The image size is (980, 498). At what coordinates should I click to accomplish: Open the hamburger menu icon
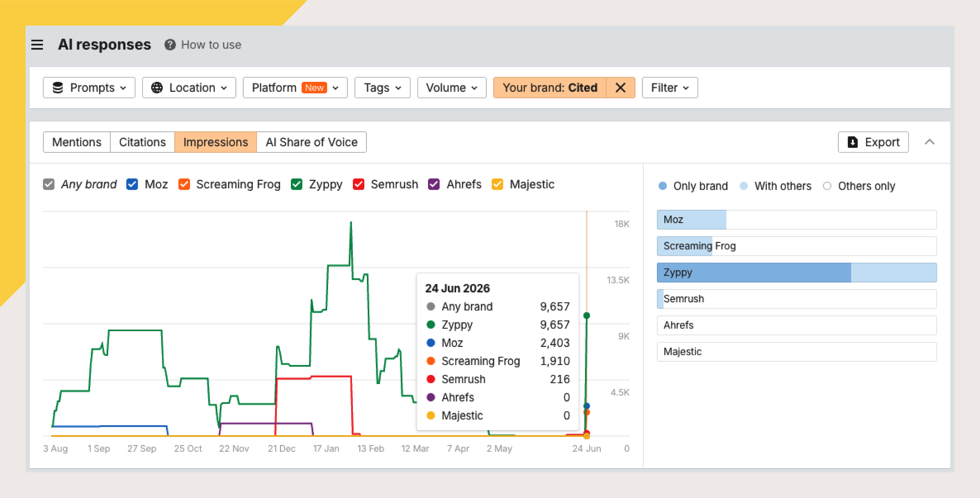tap(37, 45)
